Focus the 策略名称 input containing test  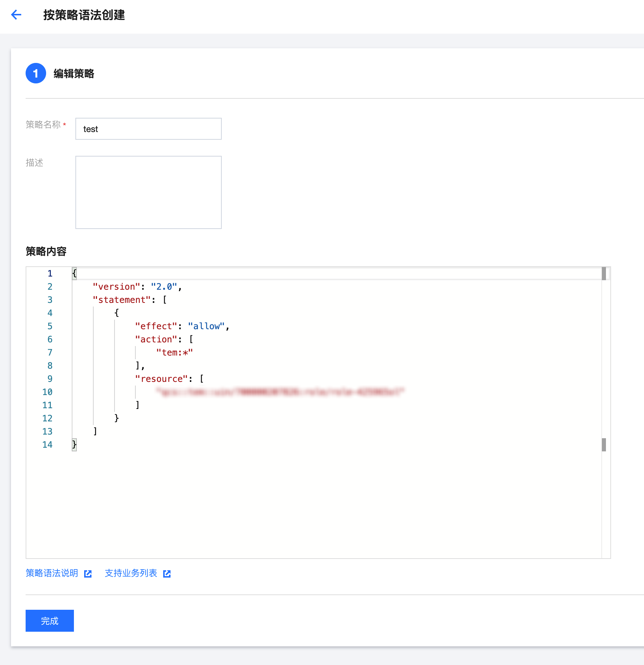coord(149,129)
